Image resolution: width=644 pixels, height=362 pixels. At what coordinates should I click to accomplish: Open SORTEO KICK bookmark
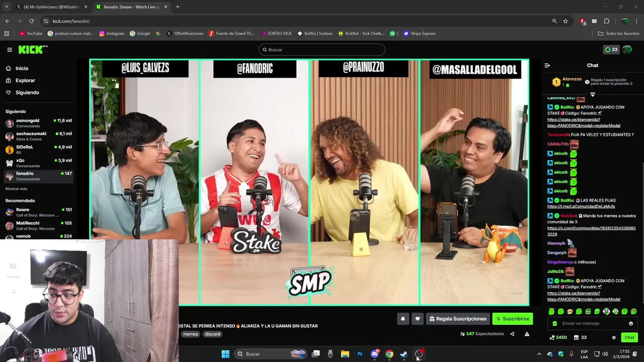[x=276, y=34]
